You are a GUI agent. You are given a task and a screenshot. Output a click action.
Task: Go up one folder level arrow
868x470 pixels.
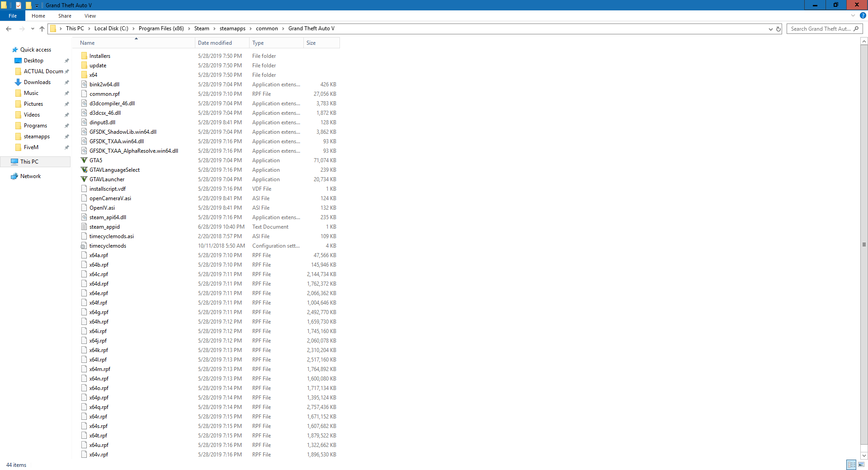pos(42,29)
